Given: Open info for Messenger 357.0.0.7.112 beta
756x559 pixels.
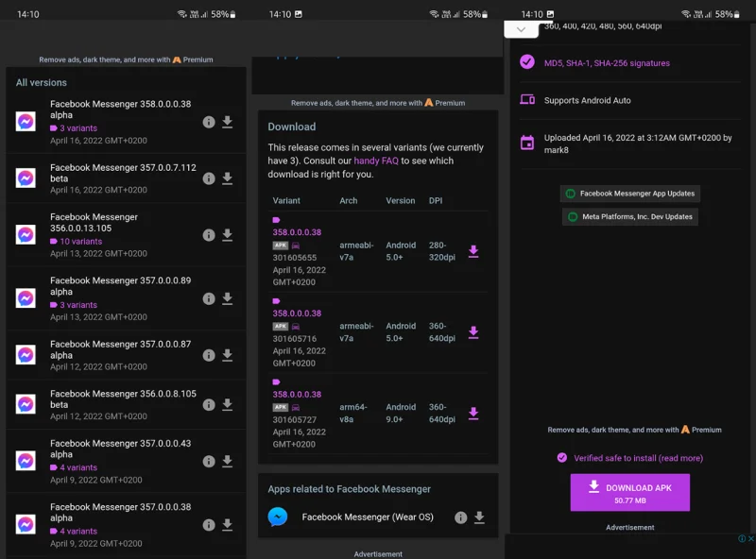Looking at the screenshot, I should (208, 178).
